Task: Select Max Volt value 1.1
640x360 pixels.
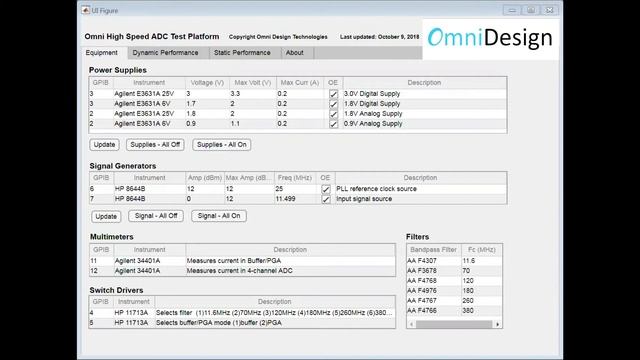Action: pyautogui.click(x=253, y=124)
